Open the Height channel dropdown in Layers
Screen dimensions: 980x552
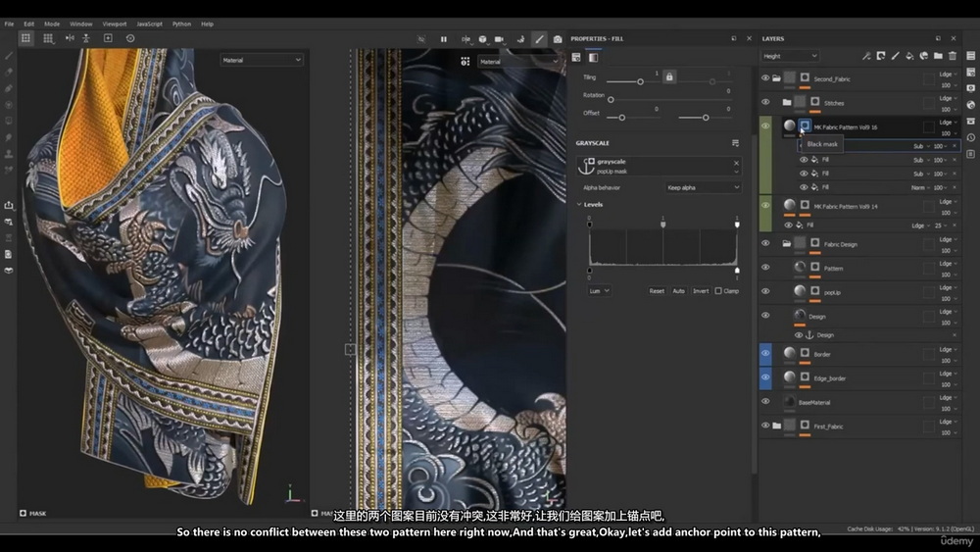pyautogui.click(x=790, y=56)
